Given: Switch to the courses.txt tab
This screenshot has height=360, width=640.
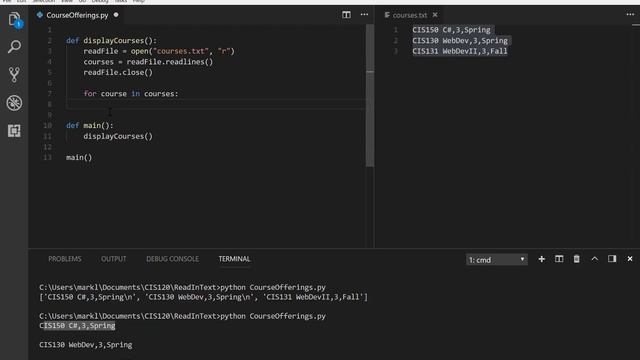Looking at the screenshot, I should [x=409, y=15].
